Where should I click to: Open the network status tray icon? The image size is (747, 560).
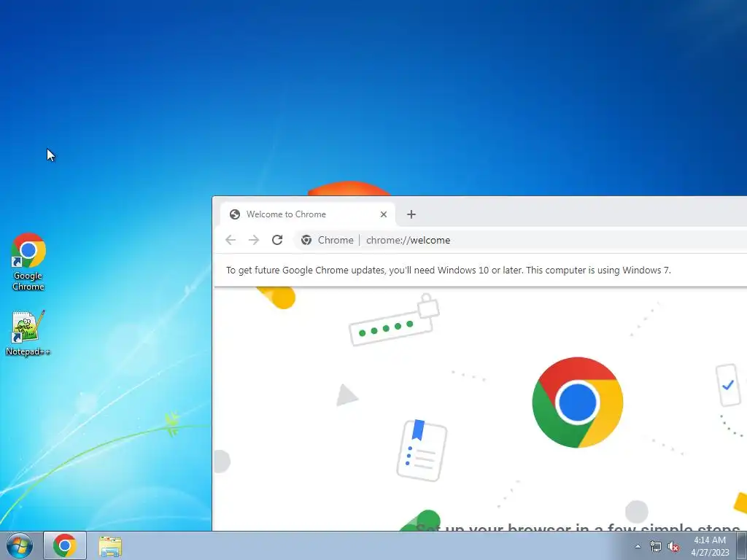(656, 546)
